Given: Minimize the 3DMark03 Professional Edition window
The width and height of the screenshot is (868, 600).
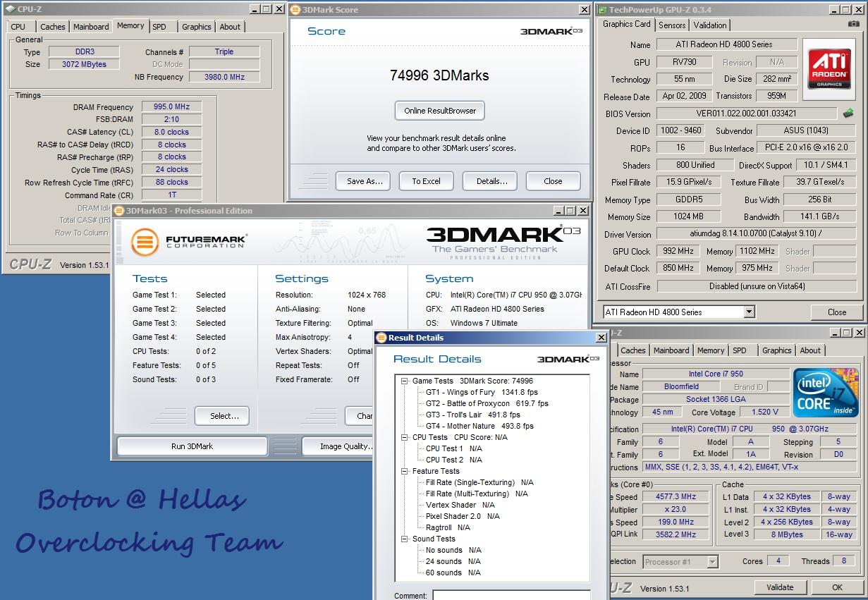Looking at the screenshot, I should [x=558, y=211].
